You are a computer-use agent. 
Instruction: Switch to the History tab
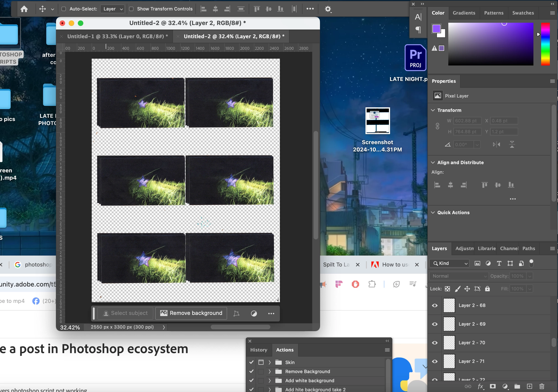point(259,350)
